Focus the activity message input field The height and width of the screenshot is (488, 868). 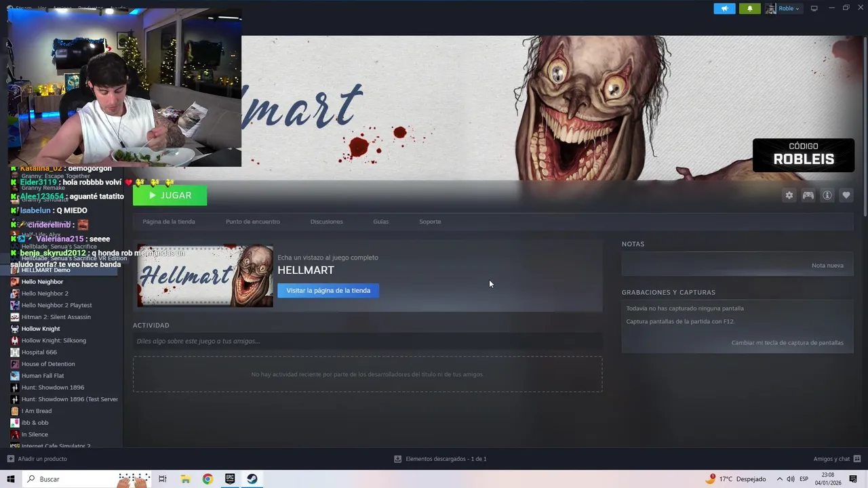pos(368,341)
